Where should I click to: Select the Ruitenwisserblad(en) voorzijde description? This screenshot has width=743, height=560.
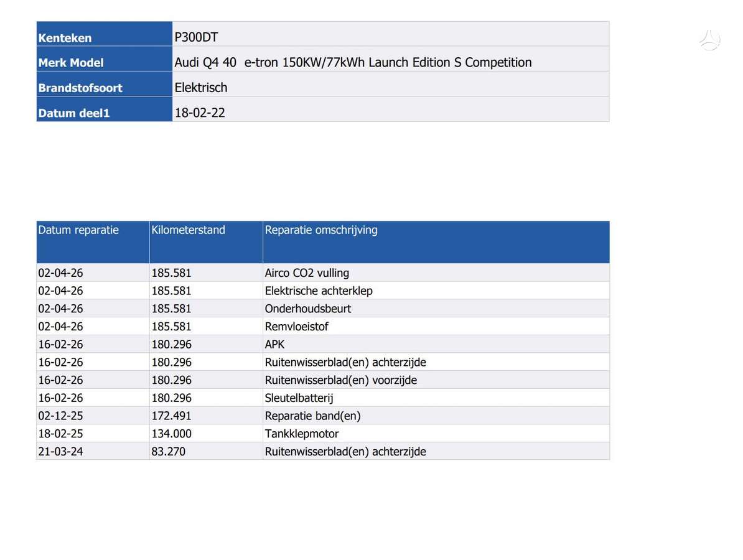pos(341,380)
